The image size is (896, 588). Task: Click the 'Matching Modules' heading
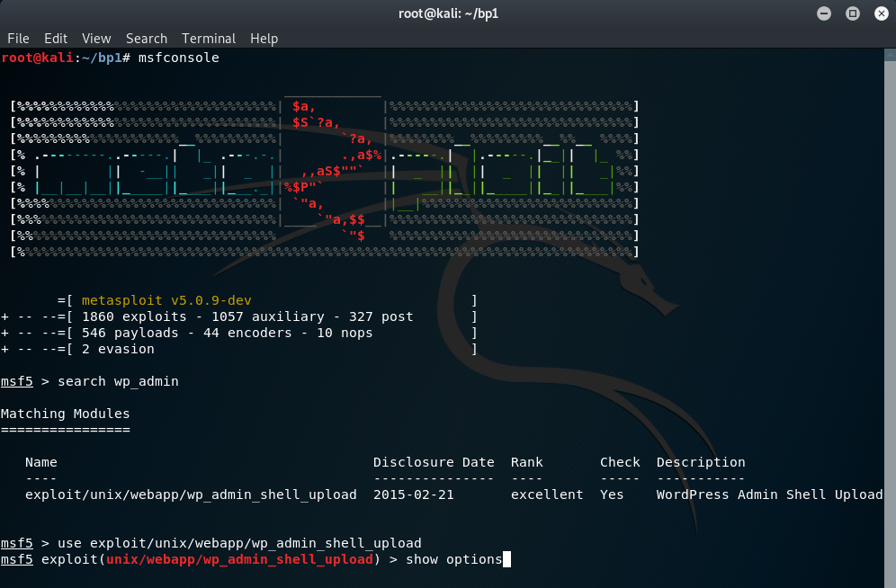[65, 414]
